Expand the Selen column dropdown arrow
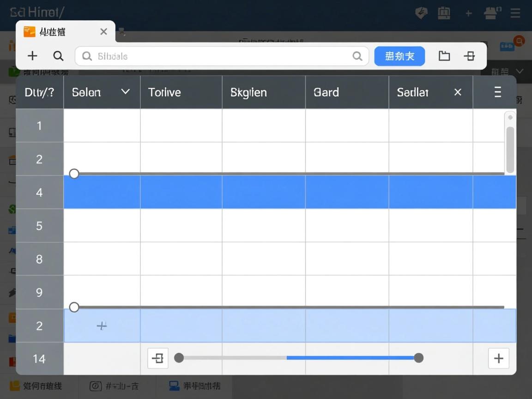The image size is (532, 399). point(125,92)
